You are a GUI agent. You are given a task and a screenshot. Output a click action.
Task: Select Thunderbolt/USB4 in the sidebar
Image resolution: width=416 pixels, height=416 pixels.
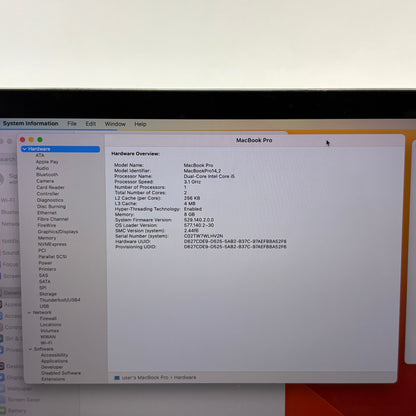pos(60,300)
